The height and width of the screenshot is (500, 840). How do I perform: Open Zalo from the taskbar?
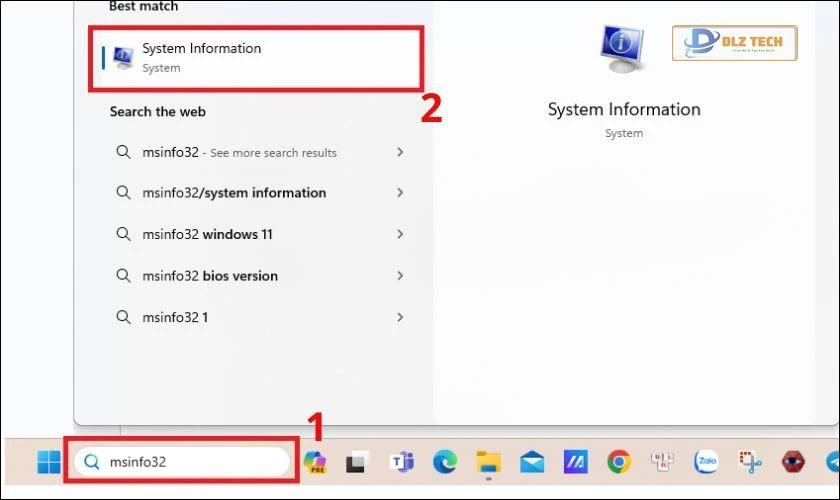tap(705, 462)
